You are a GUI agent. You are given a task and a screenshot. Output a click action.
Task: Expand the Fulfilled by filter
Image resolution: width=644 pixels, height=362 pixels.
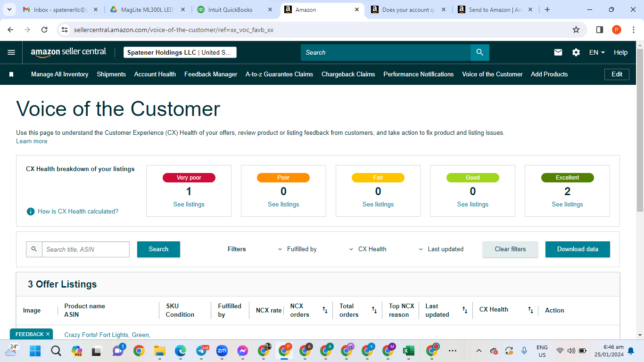[297, 249]
